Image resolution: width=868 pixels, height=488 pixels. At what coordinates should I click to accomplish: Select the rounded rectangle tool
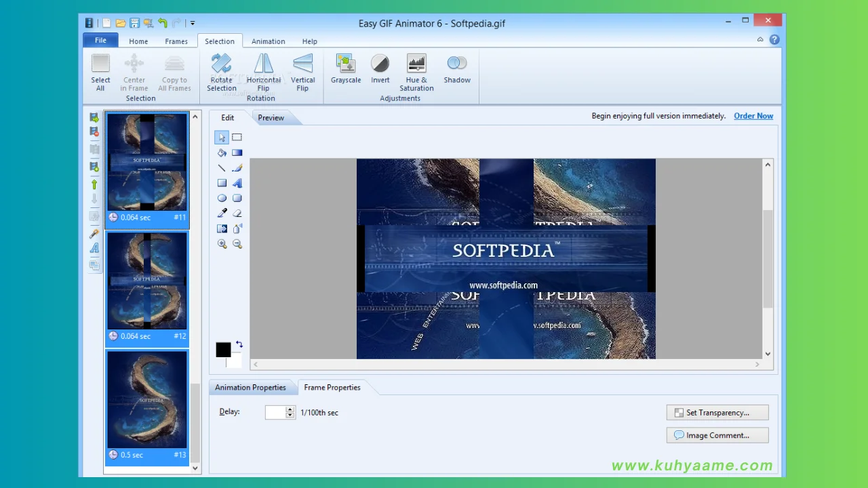pos(237,198)
